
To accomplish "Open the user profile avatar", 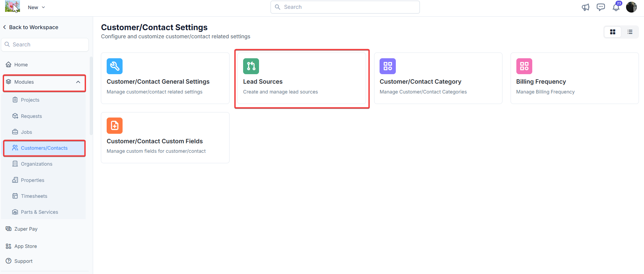I will [x=631, y=7].
